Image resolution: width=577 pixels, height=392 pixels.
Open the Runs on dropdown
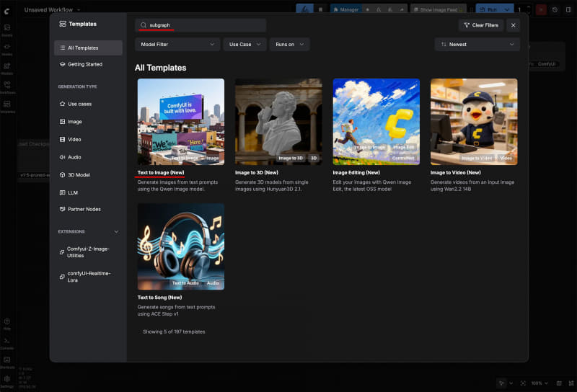(x=290, y=44)
